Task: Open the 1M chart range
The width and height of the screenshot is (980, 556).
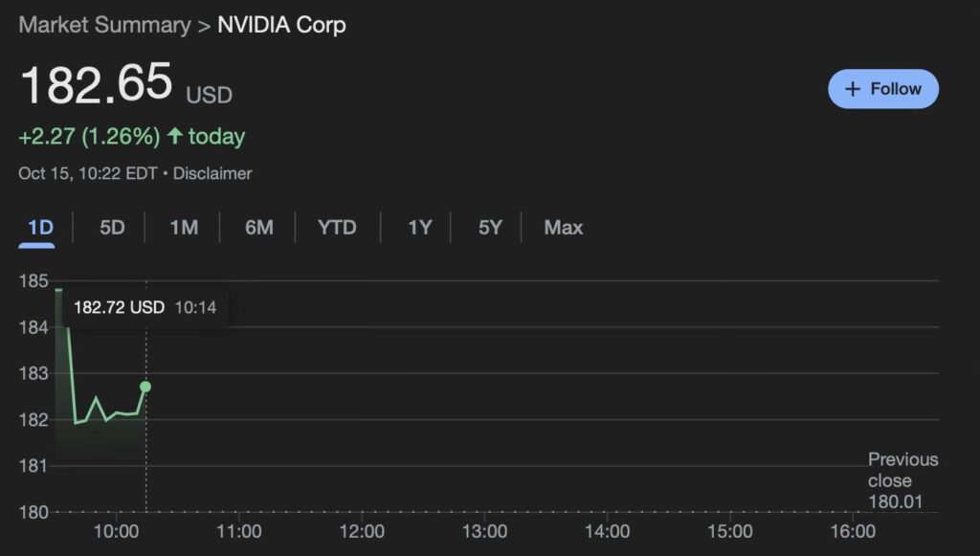Action: pos(184,228)
